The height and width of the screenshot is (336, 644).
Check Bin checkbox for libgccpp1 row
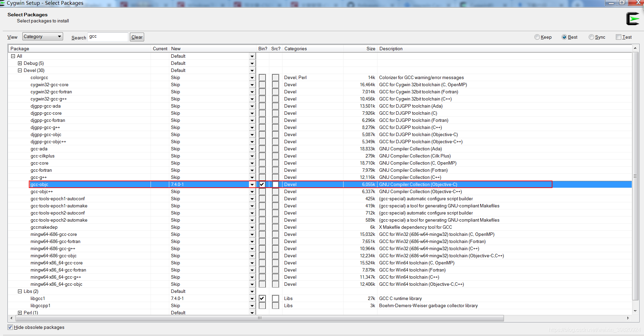point(262,305)
